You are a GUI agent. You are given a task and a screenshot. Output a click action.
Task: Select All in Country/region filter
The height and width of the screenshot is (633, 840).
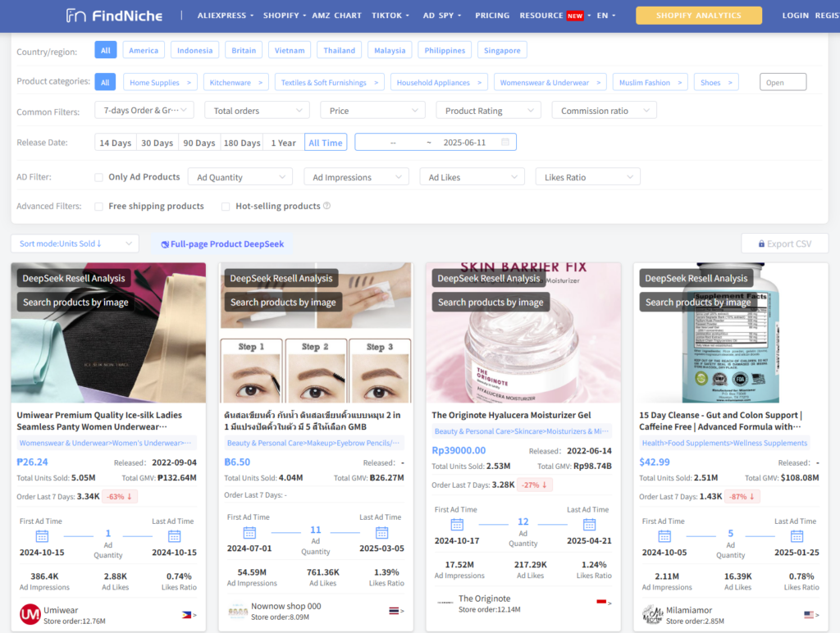click(106, 50)
